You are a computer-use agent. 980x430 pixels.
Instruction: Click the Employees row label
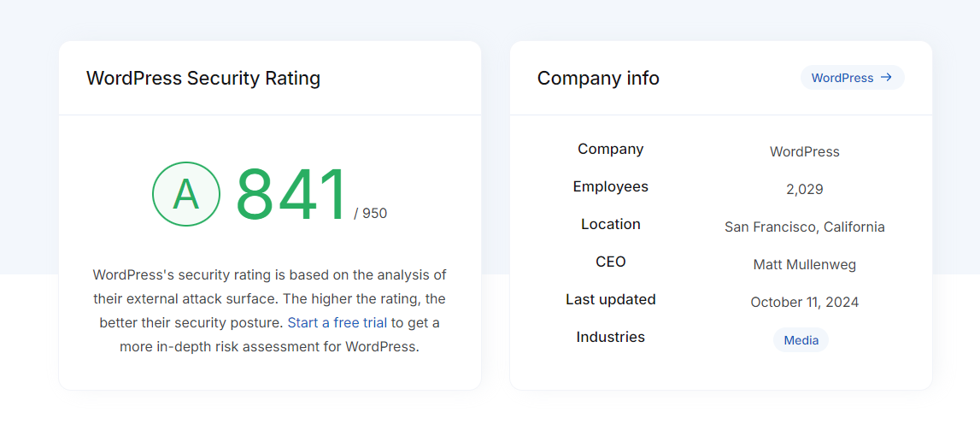pos(610,186)
